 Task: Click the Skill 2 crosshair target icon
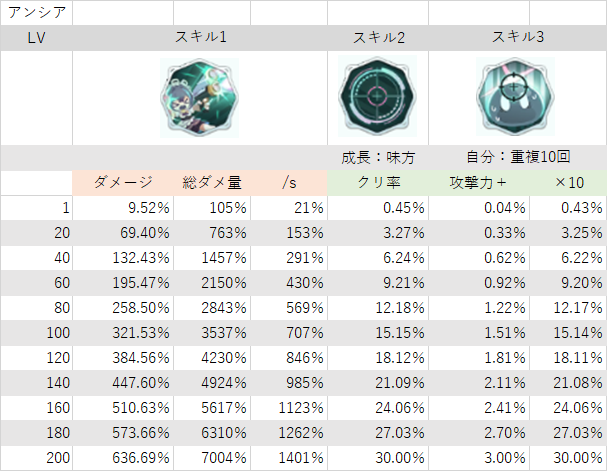click(377, 96)
